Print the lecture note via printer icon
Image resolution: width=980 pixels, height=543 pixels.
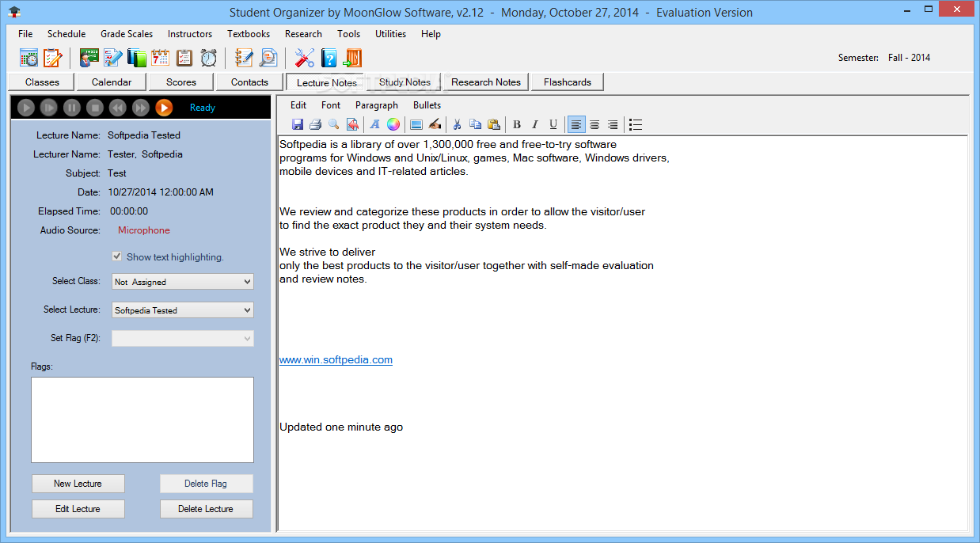(x=315, y=124)
